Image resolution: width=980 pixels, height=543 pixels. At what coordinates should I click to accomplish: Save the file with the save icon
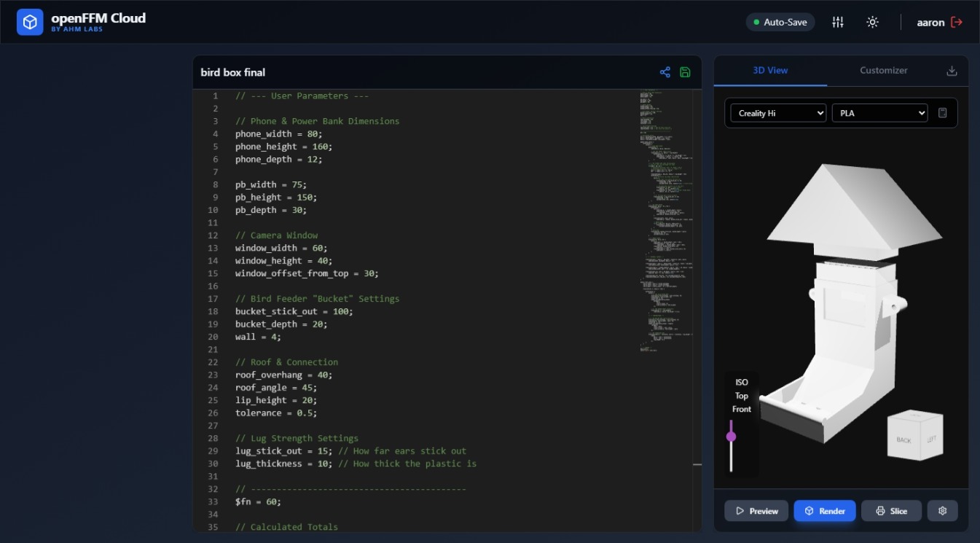point(685,72)
